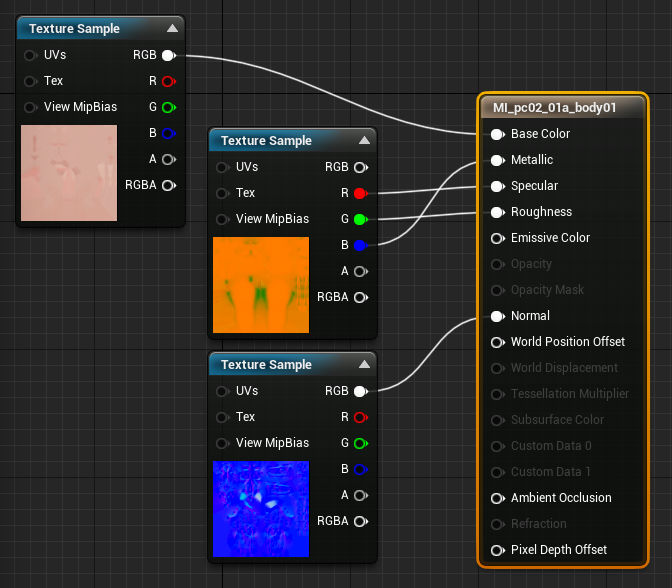Click the Ambient Occlusion input pin

(x=498, y=498)
